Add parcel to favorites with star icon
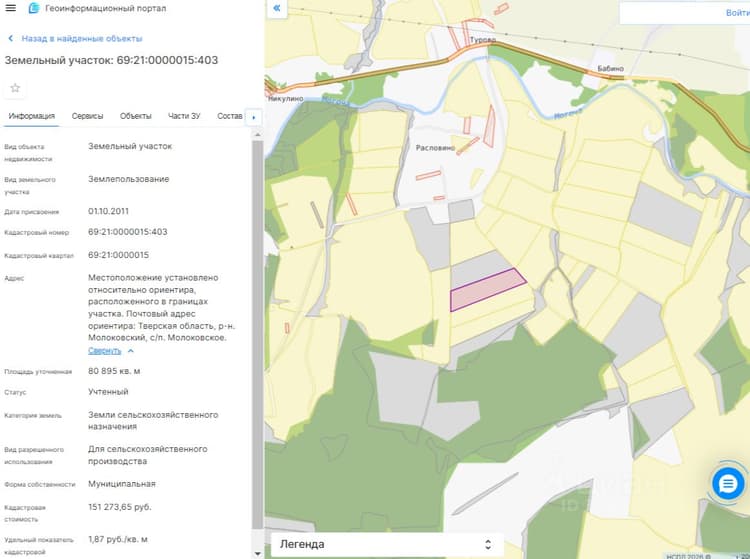The width and height of the screenshot is (750, 559). 15,88
